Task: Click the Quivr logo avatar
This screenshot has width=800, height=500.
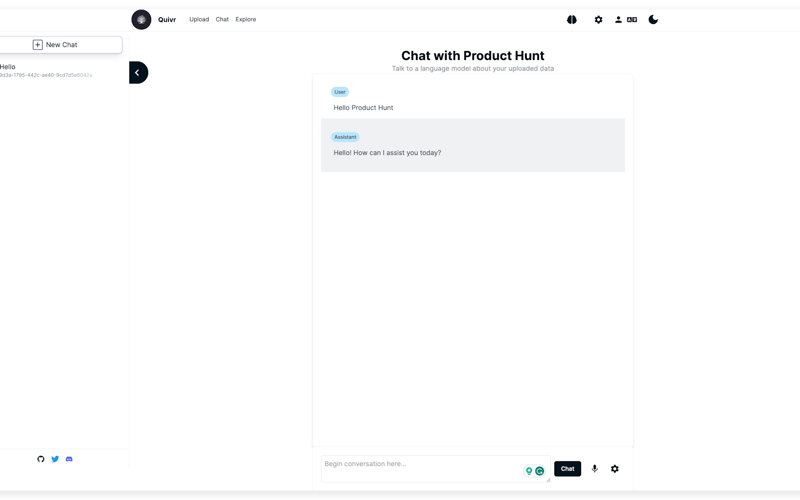Action: (x=141, y=20)
